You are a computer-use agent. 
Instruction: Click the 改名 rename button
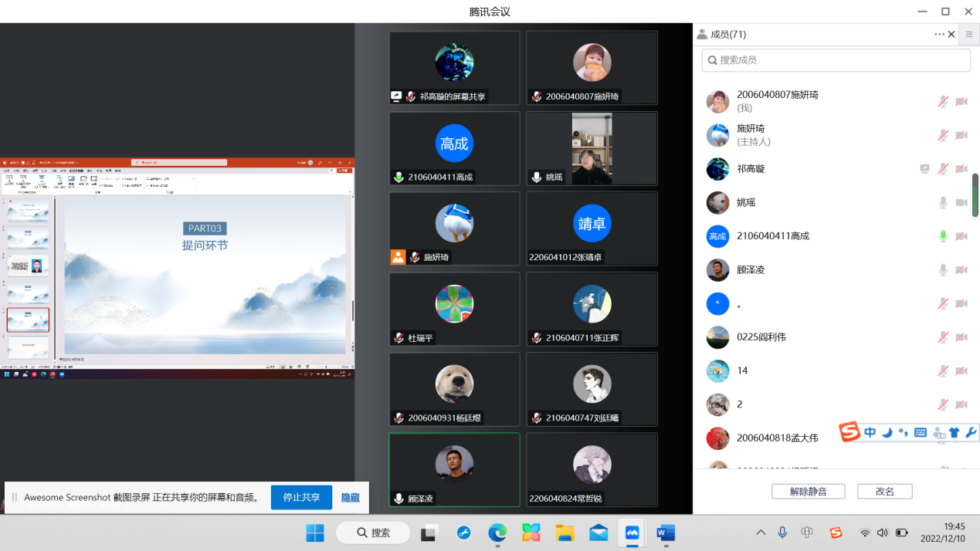884,492
